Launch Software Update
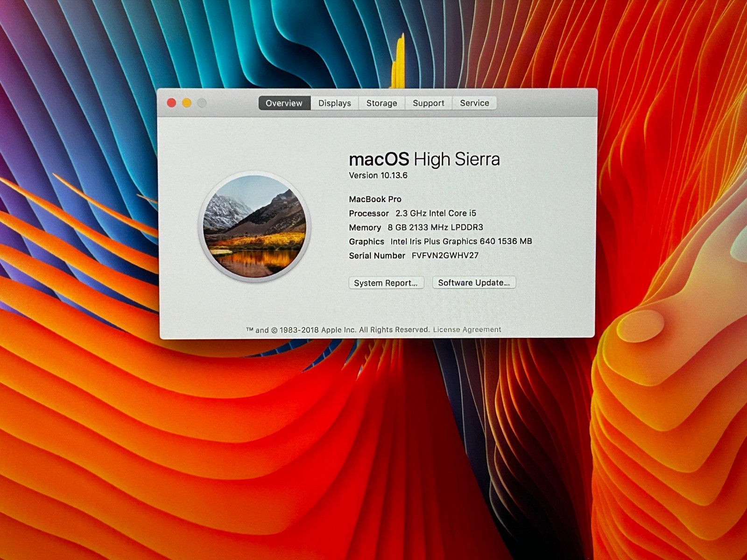Screen dimensions: 747x560 point(474,282)
